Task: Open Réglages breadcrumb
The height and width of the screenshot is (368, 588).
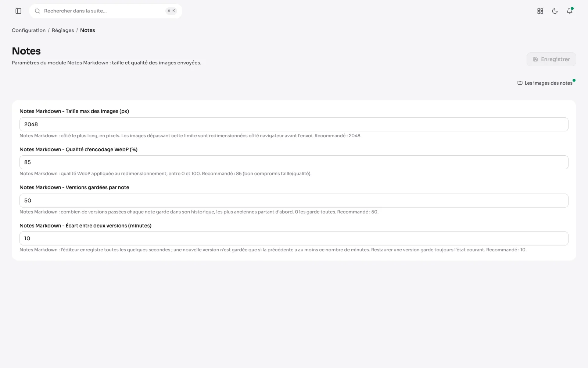Action: [x=63, y=30]
